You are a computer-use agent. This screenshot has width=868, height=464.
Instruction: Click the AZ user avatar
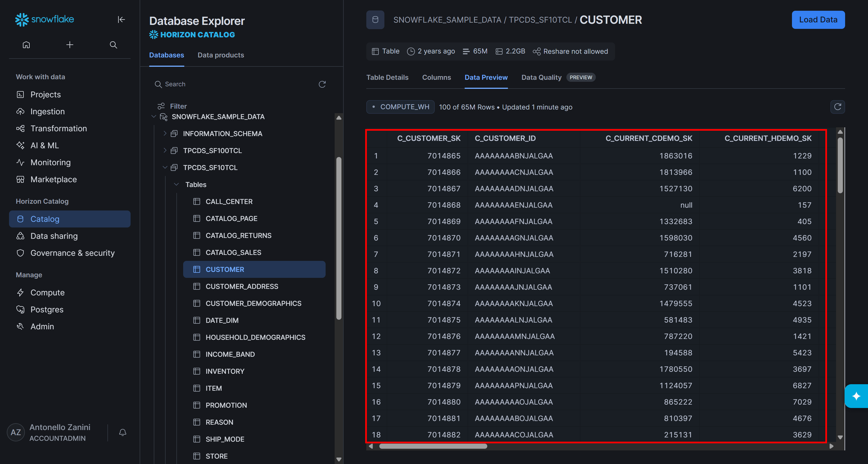[16, 432]
